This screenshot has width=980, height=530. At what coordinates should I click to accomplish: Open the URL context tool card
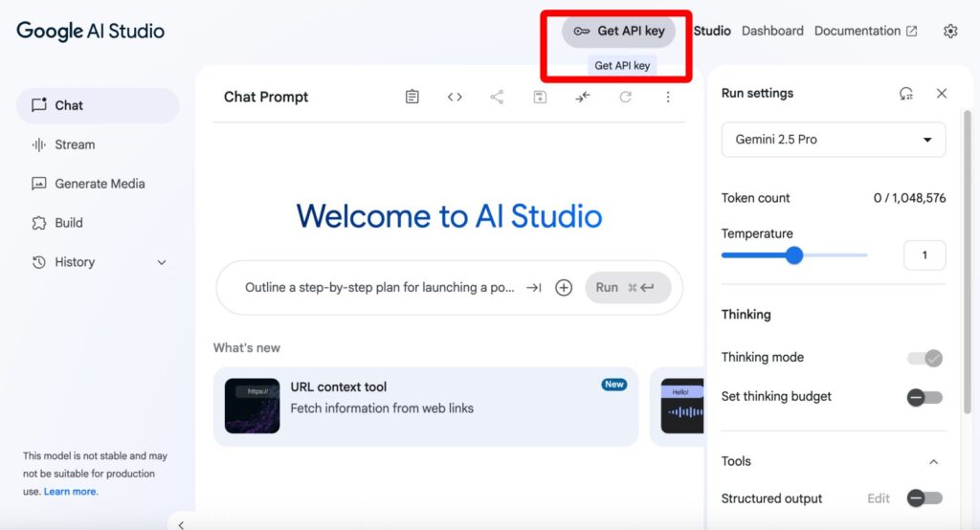pos(426,407)
